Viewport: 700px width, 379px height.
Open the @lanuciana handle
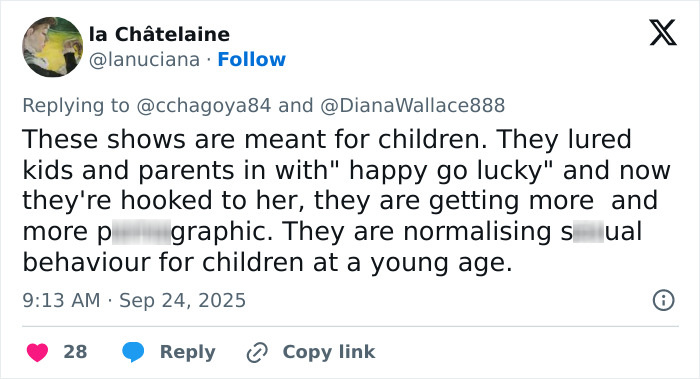pyautogui.click(x=144, y=59)
